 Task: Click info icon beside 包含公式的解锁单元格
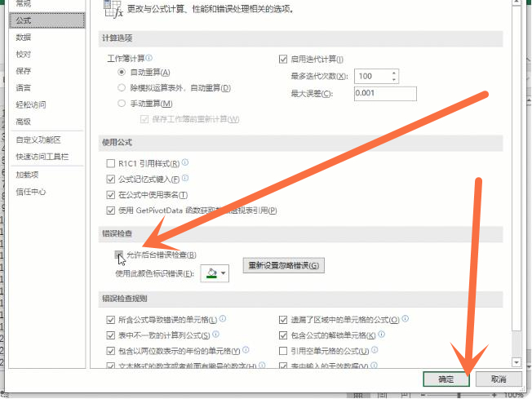(382, 335)
